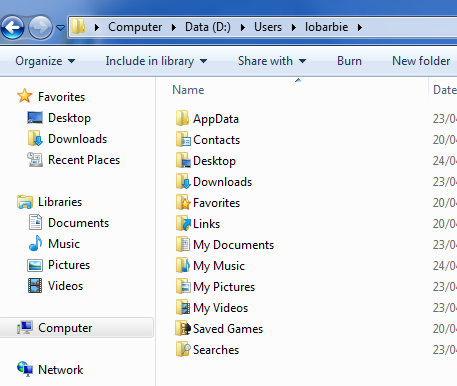Select the My Videos folder icon
The image size is (457, 386).
(183, 307)
